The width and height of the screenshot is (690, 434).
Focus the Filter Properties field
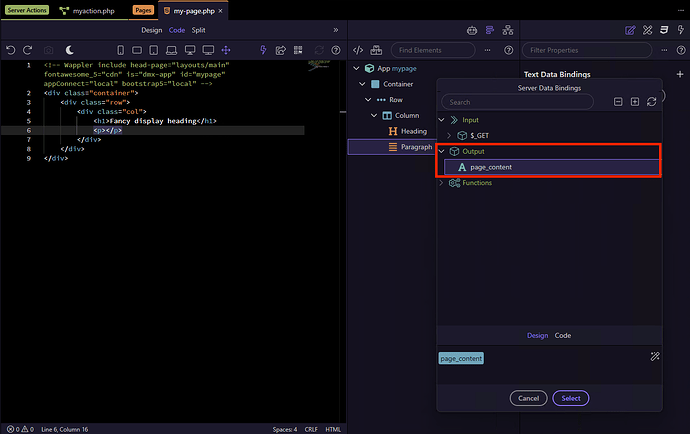click(x=587, y=50)
